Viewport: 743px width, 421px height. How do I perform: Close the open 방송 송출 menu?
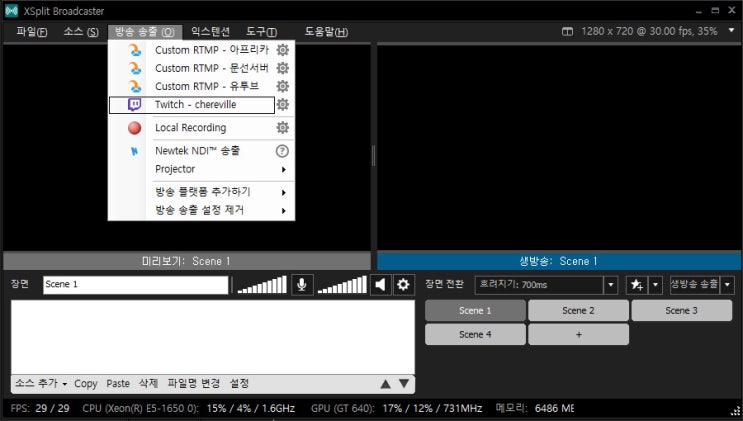coord(145,32)
